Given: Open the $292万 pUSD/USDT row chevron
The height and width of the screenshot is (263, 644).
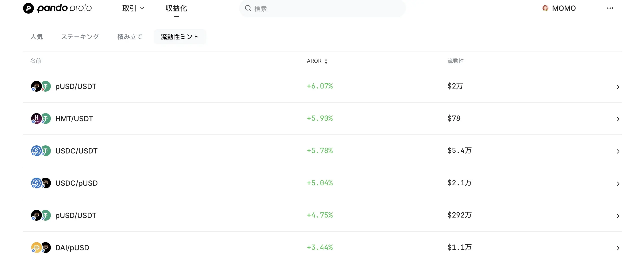Looking at the screenshot, I should click(618, 216).
